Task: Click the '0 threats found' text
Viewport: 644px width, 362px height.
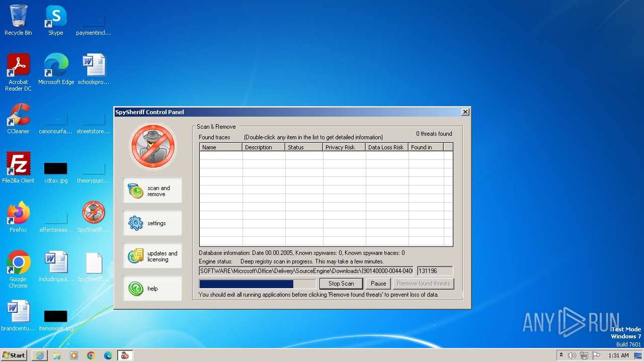Action: point(434,134)
